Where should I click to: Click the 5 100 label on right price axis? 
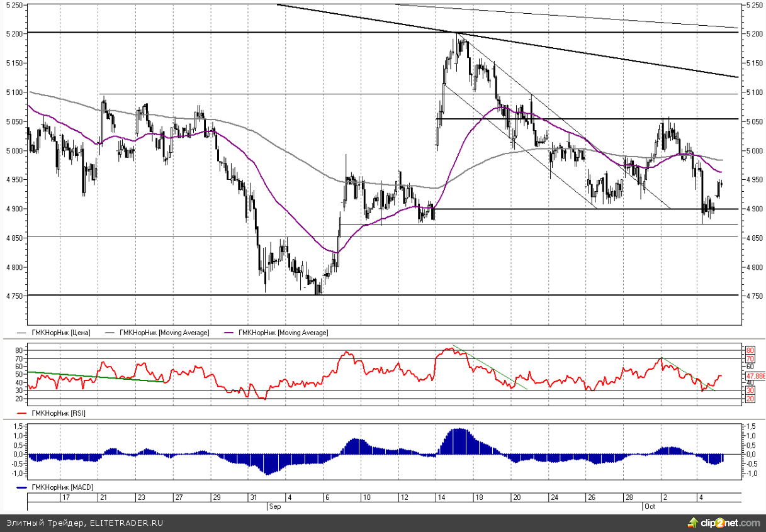tap(753, 92)
